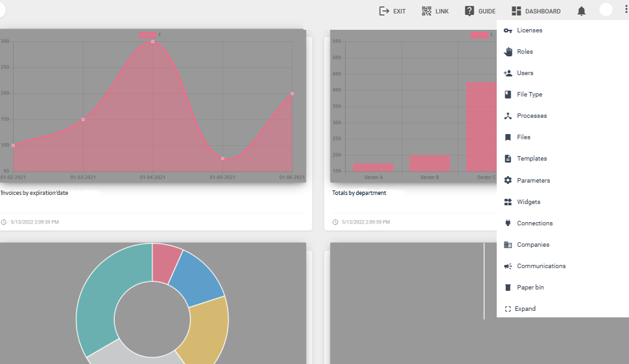The height and width of the screenshot is (364, 629).
Task: Click the teal donut chart segment
Action: coord(105,301)
